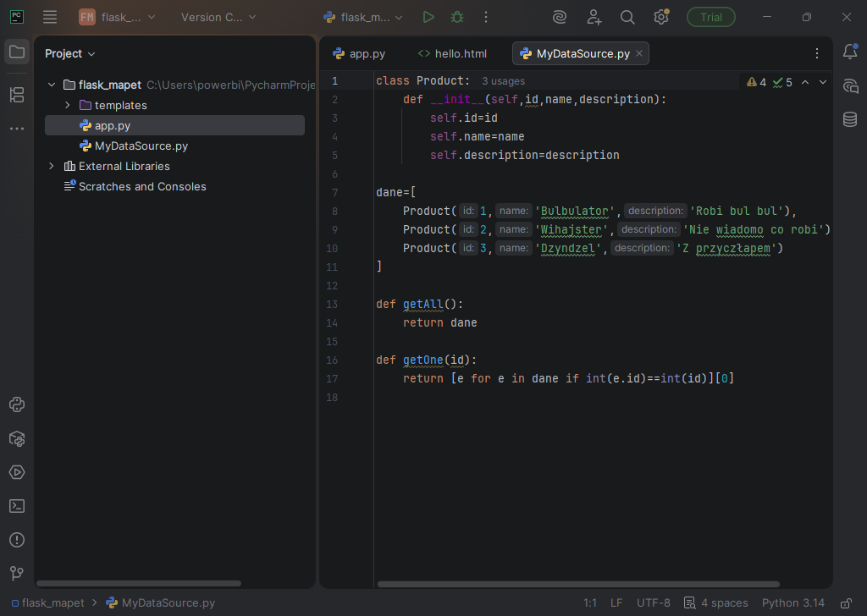Open the flask_m... run configuration dropdown

pos(363,17)
